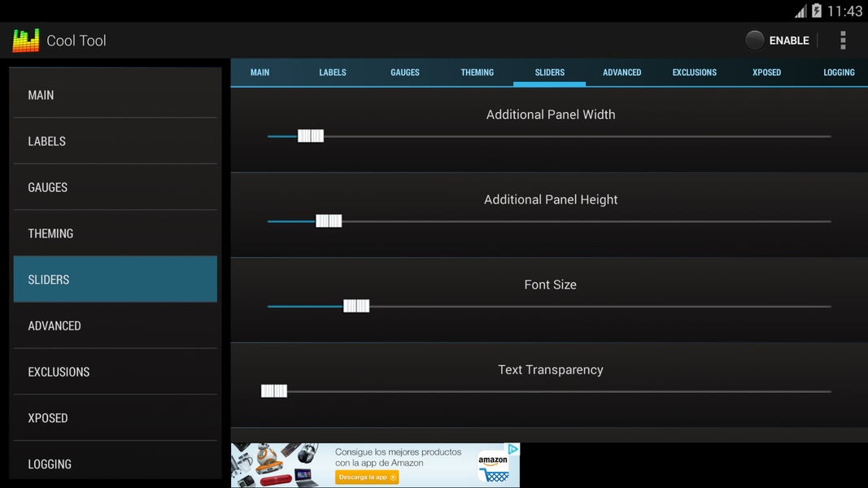Click the Additional Panel Height slider thumb
Image resolution: width=868 pixels, height=488 pixels.
[329, 221]
